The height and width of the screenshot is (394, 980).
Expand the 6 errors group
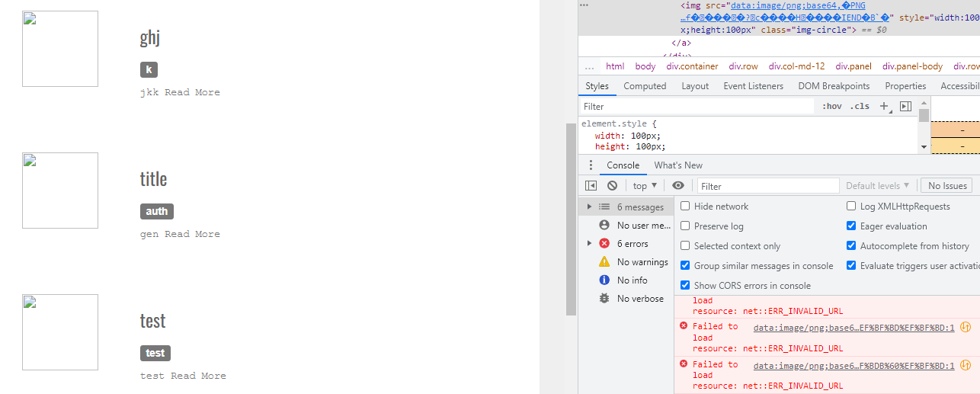[589, 244]
